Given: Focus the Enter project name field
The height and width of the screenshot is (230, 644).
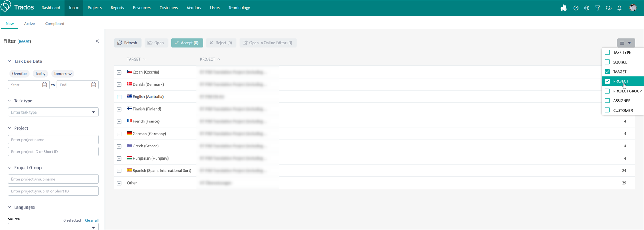Looking at the screenshot, I should tap(53, 140).
